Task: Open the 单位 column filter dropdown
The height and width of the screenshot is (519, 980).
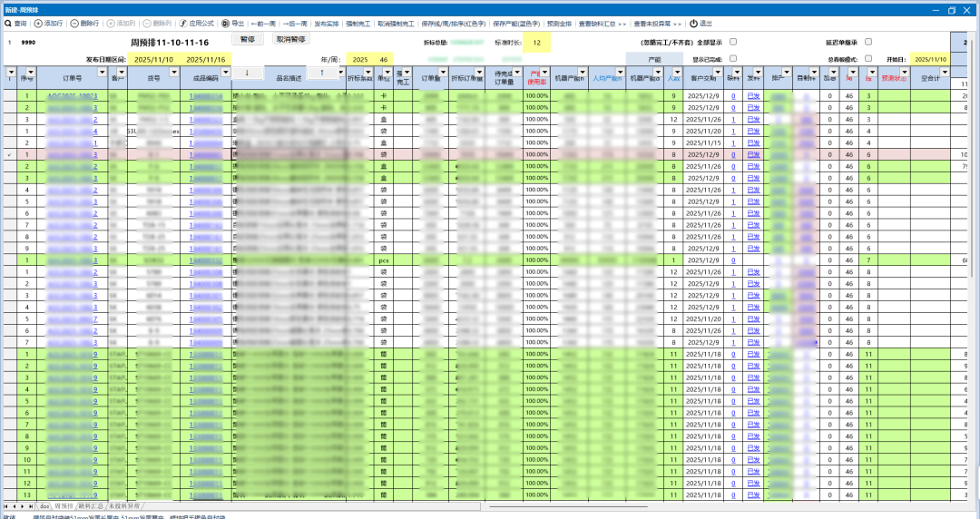Action: (x=387, y=73)
